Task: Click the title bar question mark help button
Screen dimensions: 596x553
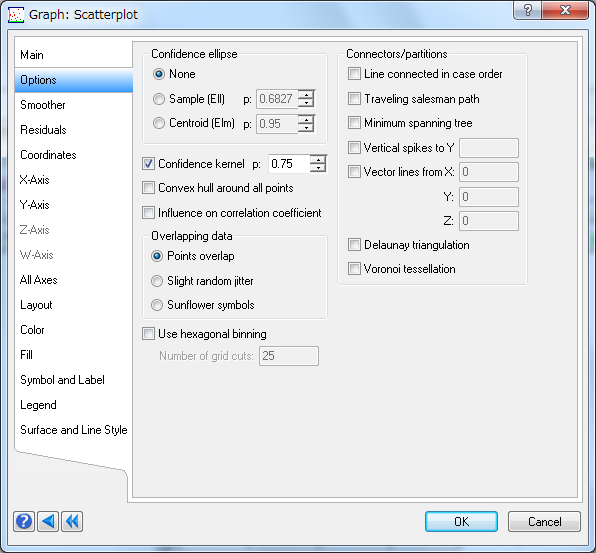Action: click(x=528, y=10)
